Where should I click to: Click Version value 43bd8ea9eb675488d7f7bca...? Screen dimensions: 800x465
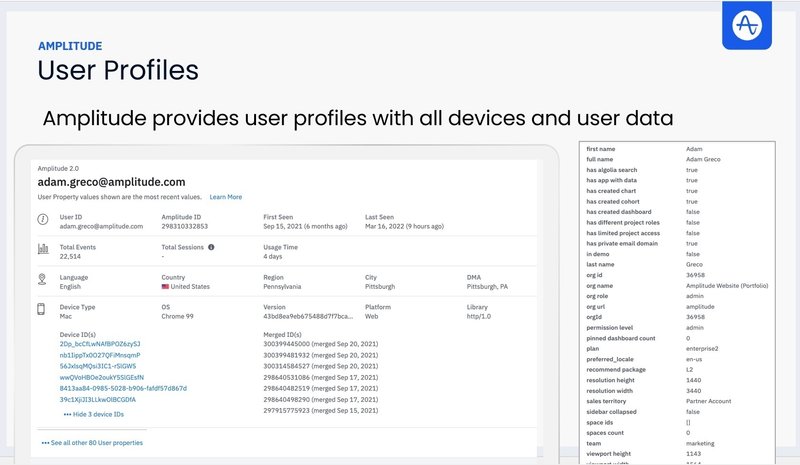point(308,316)
